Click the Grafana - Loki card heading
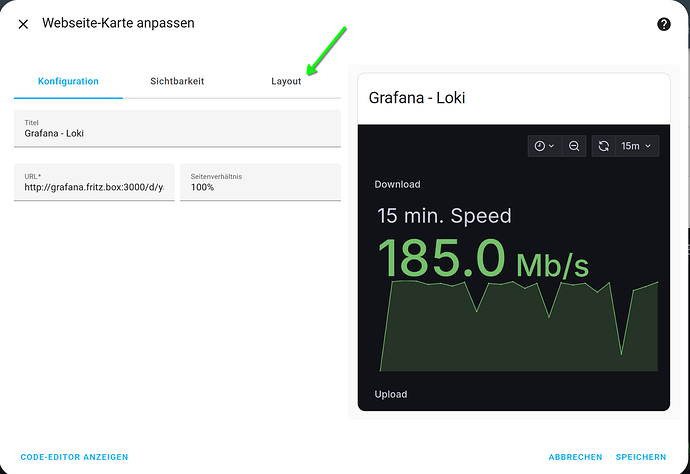 [x=417, y=98]
